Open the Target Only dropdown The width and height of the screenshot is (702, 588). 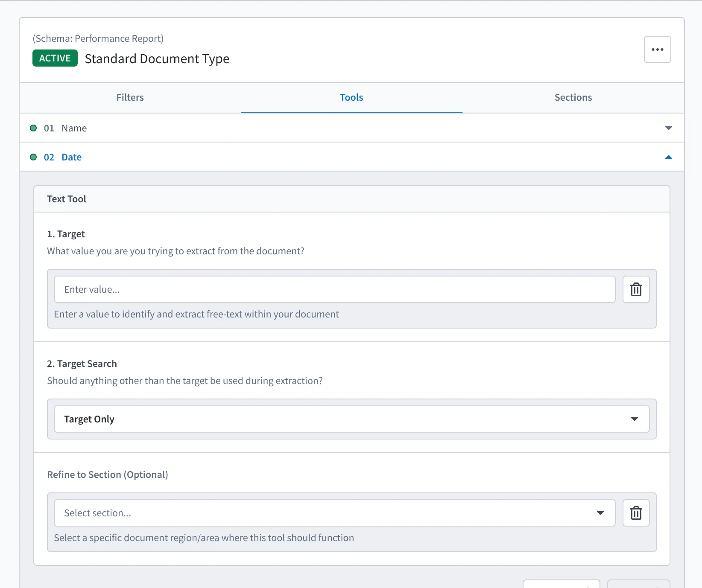tap(351, 419)
